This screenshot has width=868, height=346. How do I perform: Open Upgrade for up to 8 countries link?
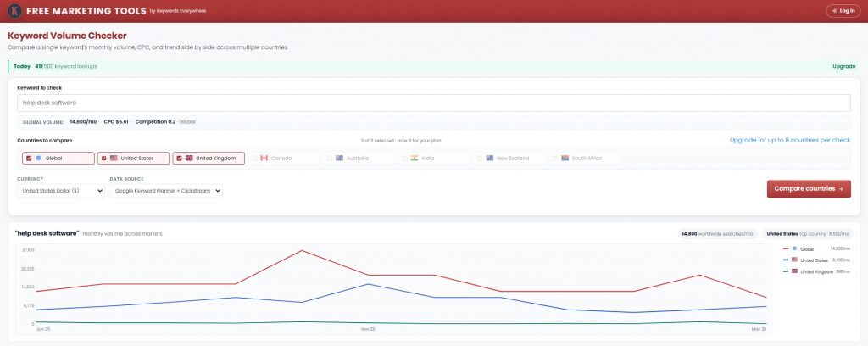click(790, 140)
